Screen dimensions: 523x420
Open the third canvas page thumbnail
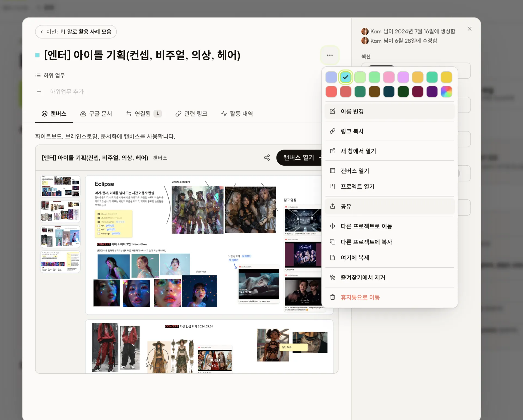coord(60,236)
